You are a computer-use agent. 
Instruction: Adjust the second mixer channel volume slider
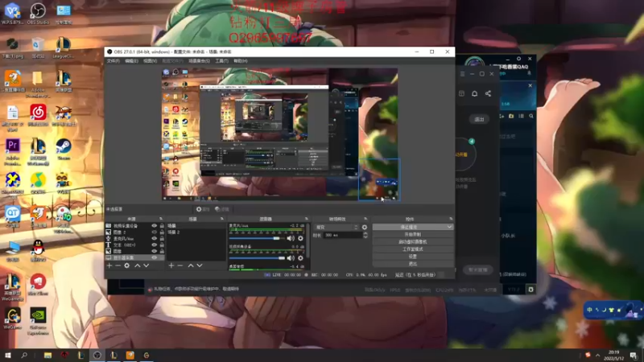tap(257, 258)
